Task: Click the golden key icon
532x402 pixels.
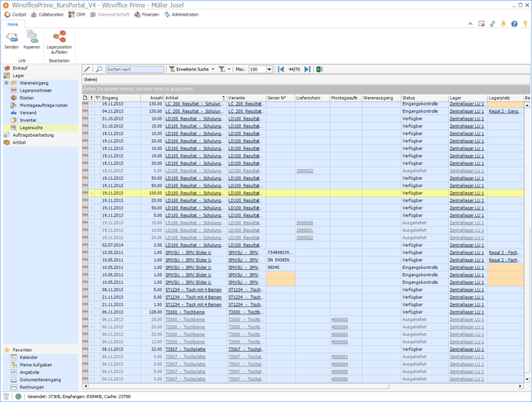Action: (x=525, y=23)
